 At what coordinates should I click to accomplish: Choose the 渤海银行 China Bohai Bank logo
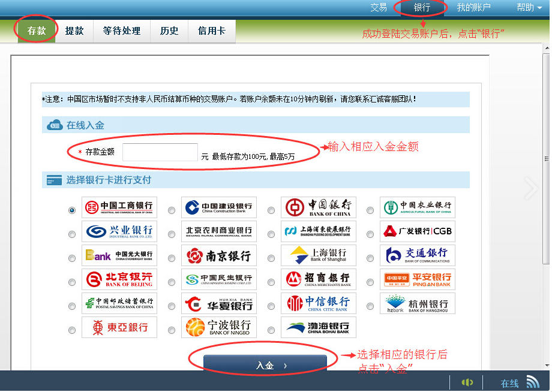tap(319, 328)
